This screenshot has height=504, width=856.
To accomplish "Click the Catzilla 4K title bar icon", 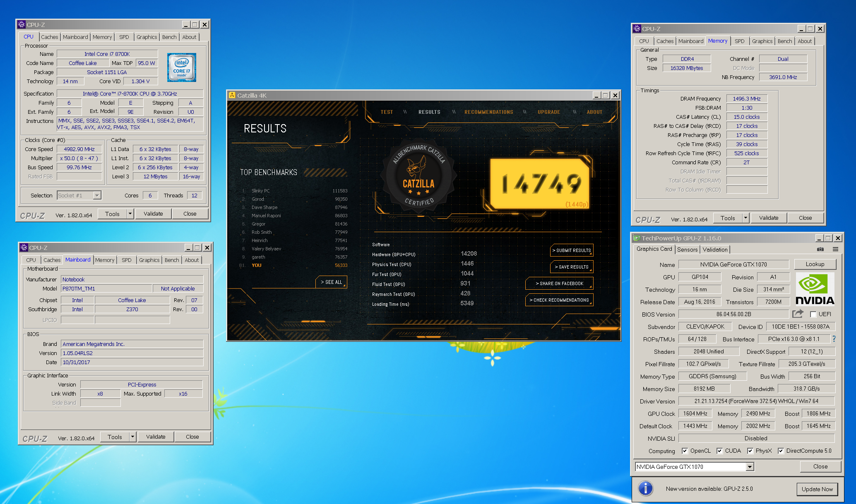I will click(232, 95).
